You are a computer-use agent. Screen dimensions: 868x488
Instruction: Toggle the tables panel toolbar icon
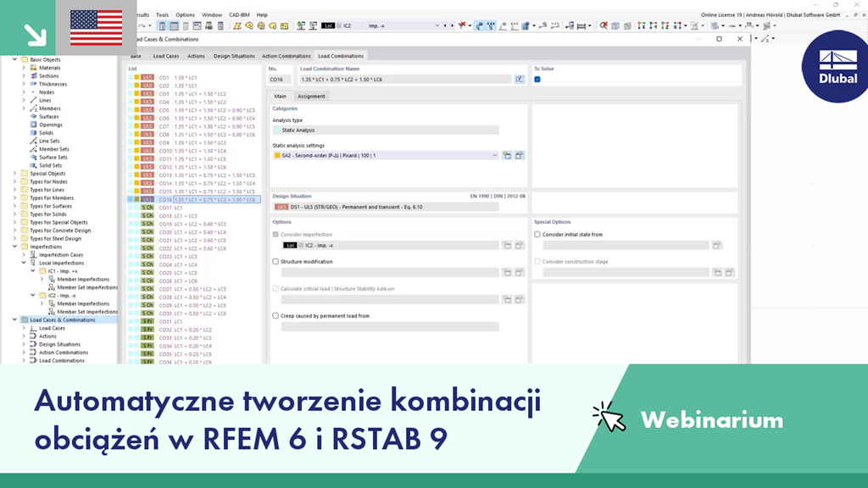[174, 26]
